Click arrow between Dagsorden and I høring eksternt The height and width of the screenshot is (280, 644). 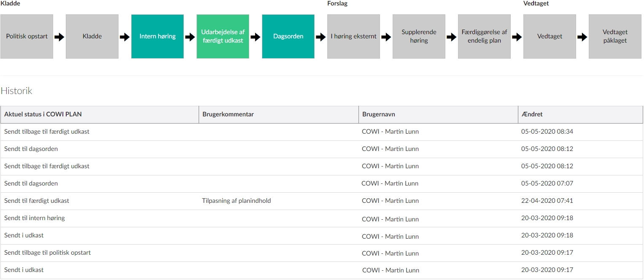tap(321, 37)
